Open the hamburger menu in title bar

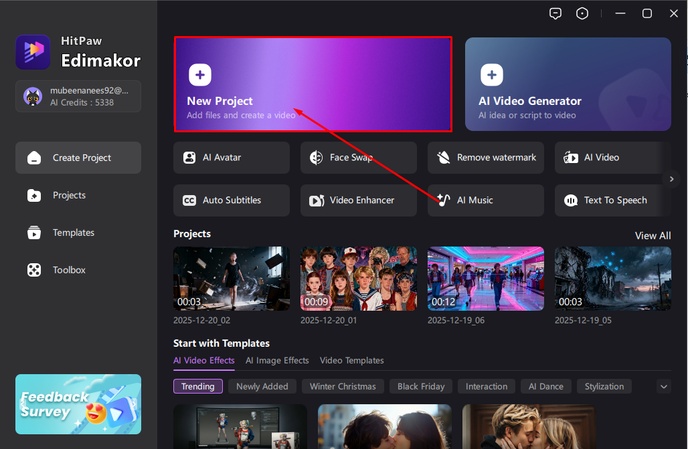[x=617, y=13]
